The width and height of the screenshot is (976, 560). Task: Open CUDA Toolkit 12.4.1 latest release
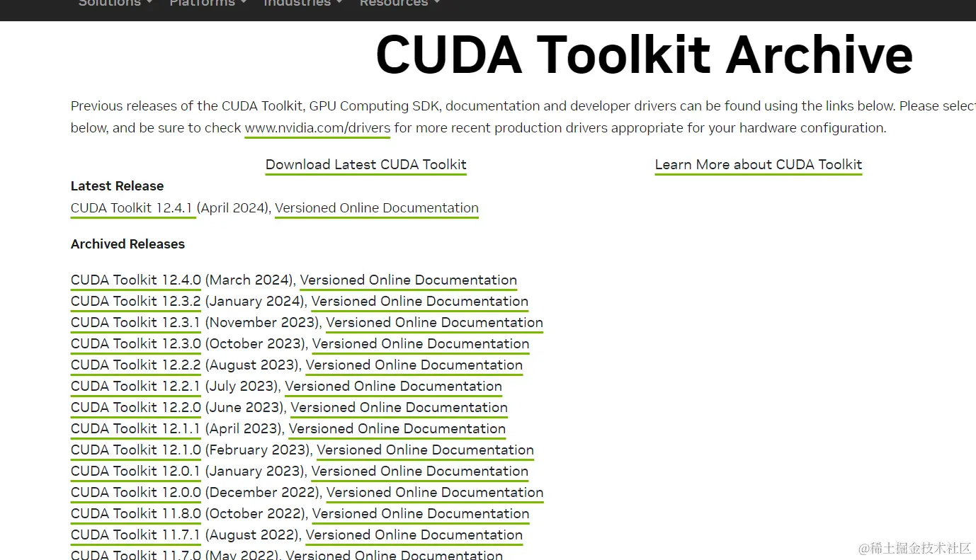[x=132, y=208]
